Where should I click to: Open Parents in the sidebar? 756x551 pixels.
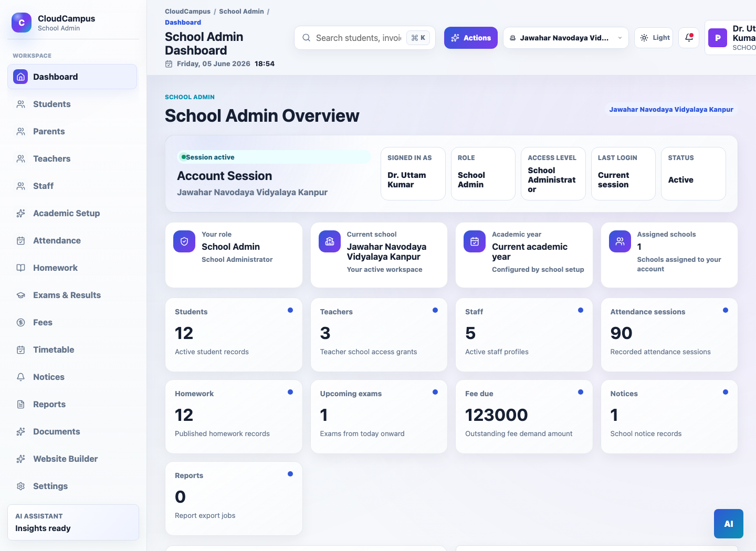[x=72, y=131]
